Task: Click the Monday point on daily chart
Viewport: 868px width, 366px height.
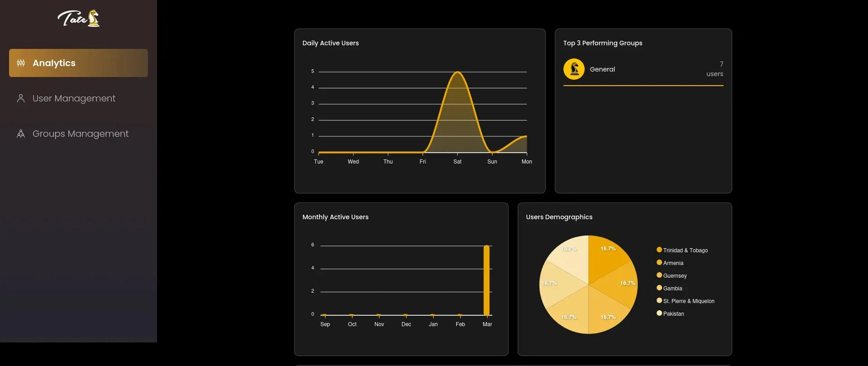Action: [x=526, y=136]
